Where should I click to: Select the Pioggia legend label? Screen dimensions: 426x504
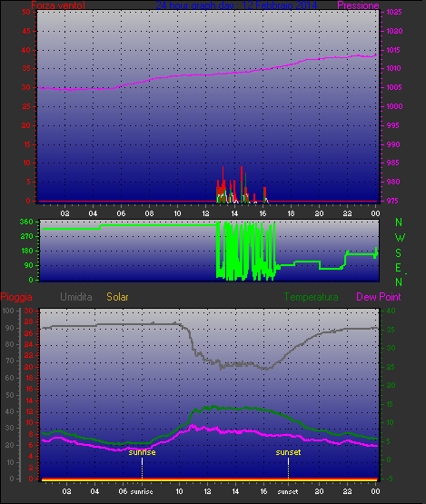pos(16,297)
